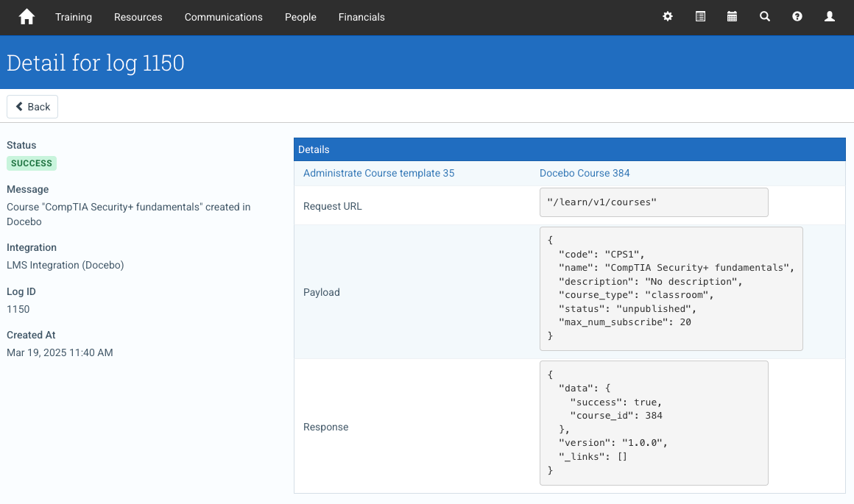Image resolution: width=854 pixels, height=504 pixels.
Task: Open the settings gear icon
Action: tap(668, 17)
